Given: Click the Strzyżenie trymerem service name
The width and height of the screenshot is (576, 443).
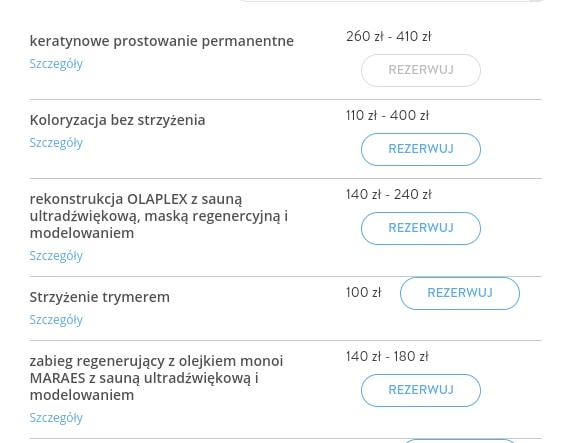Looking at the screenshot, I should pos(100,297).
